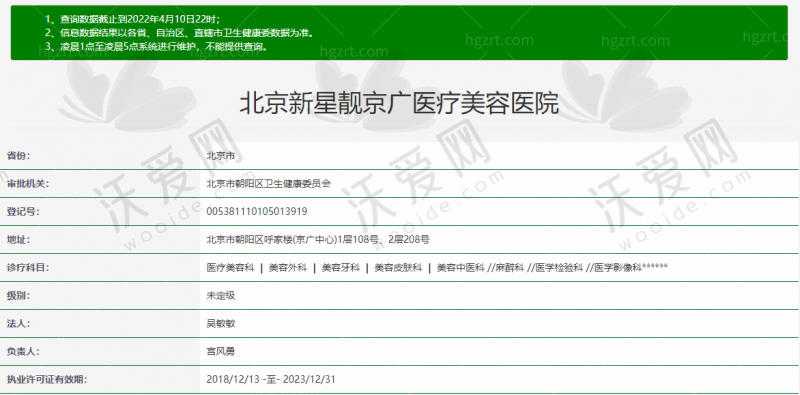Select registration number 005381110105013919

click(x=257, y=211)
